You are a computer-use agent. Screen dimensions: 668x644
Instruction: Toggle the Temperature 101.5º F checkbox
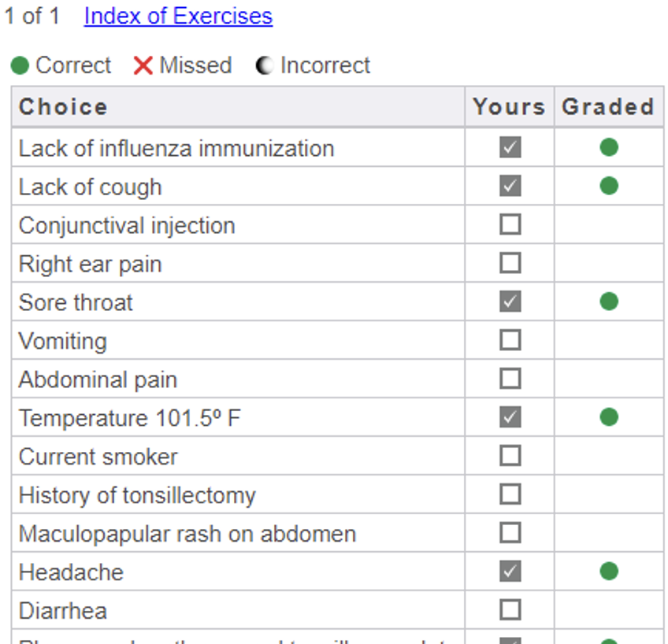tap(510, 417)
